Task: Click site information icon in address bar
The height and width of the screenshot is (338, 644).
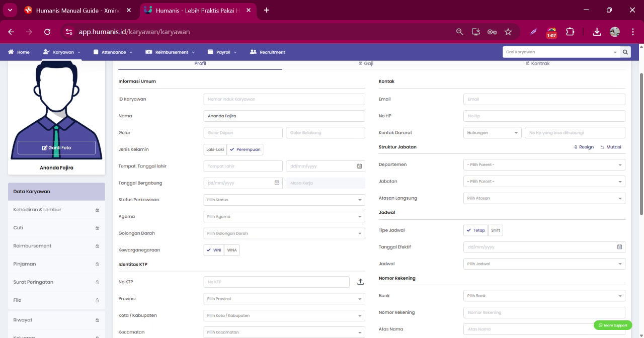Action: 69,32
